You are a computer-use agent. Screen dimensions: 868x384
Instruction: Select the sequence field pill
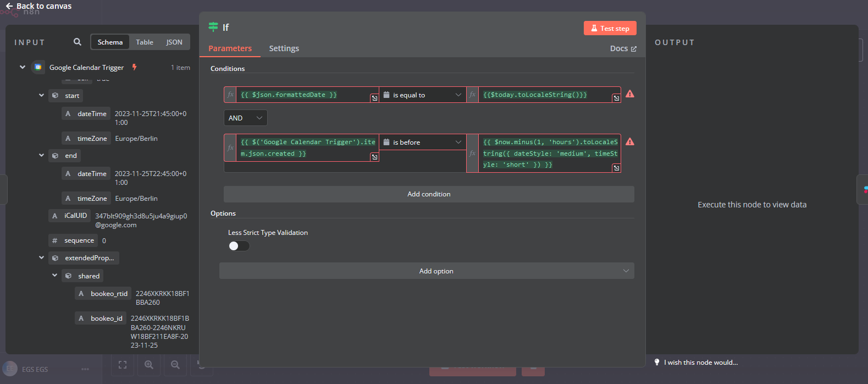pos(73,240)
